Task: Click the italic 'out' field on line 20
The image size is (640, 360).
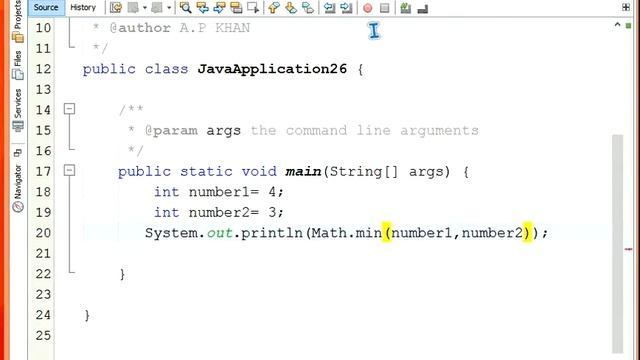Action: [220, 233]
